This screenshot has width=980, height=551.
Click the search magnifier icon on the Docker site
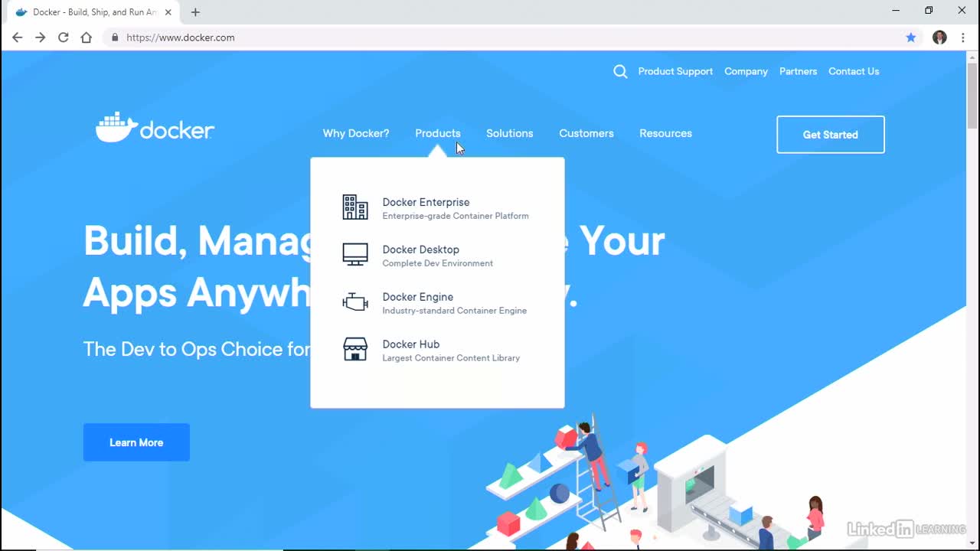(x=620, y=71)
